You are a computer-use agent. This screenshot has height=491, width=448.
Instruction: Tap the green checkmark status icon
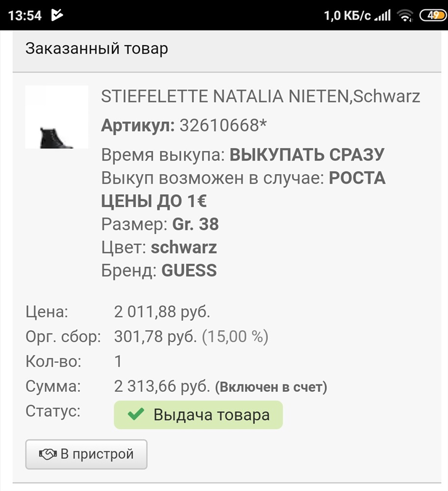pos(136,414)
